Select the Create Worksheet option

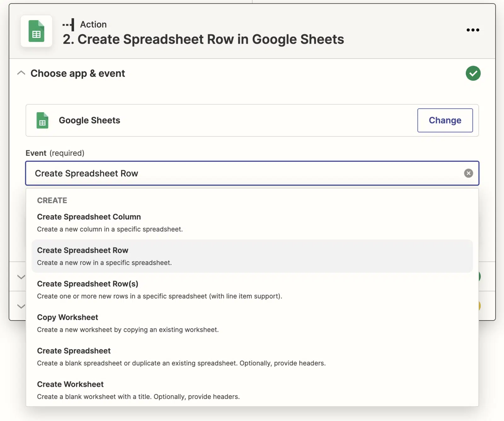pyautogui.click(x=252, y=390)
